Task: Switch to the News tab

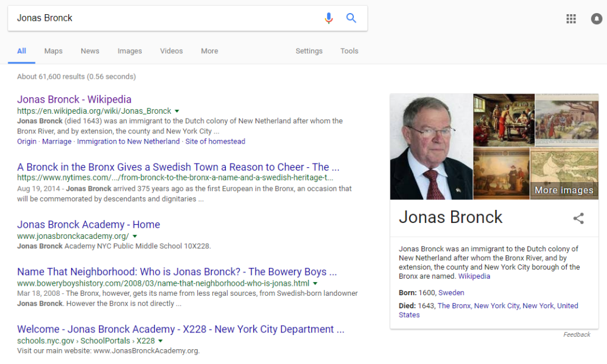Action: click(x=90, y=51)
